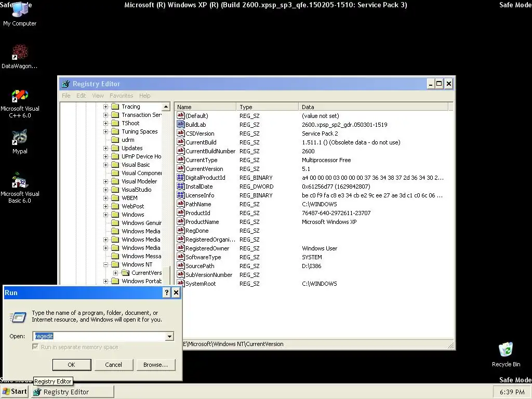The width and height of the screenshot is (532, 399).
Task: Click the Tracing folder icon
Action: pyautogui.click(x=115, y=107)
